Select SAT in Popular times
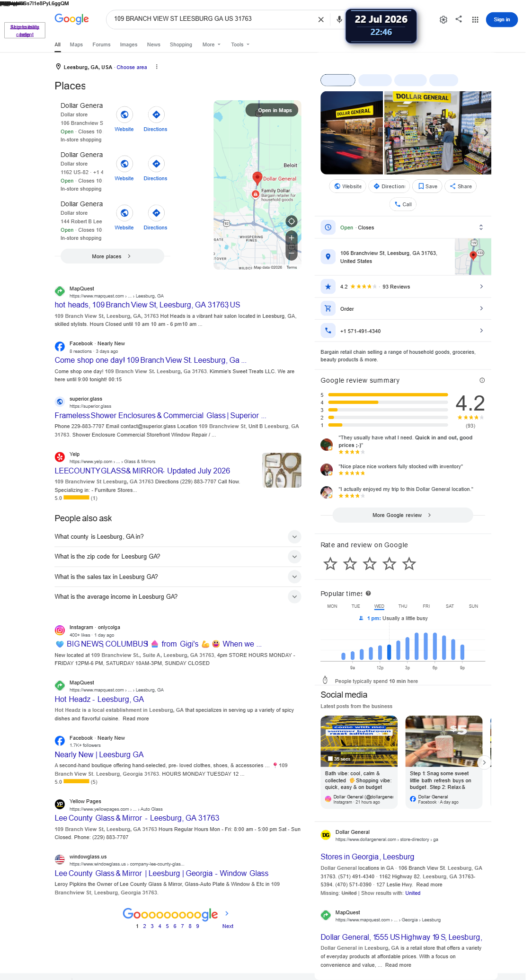Image resolution: width=532 pixels, height=980 pixels. click(450, 606)
